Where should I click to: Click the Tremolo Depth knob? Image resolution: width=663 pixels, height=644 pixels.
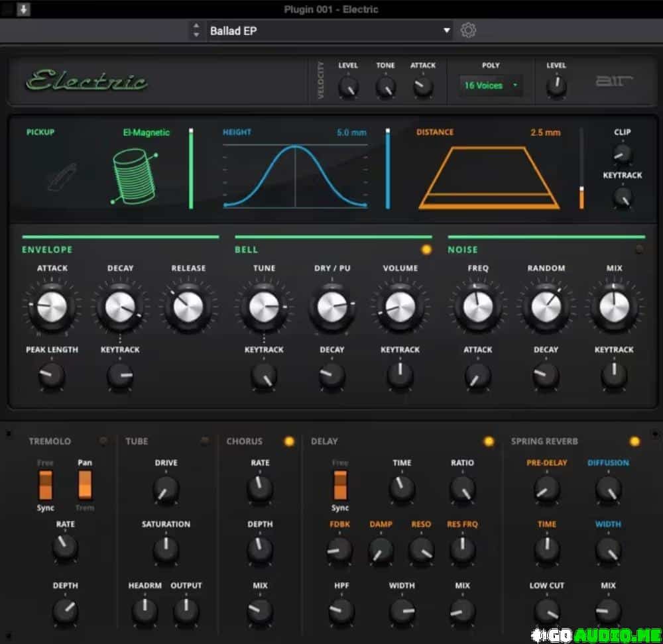(x=65, y=611)
